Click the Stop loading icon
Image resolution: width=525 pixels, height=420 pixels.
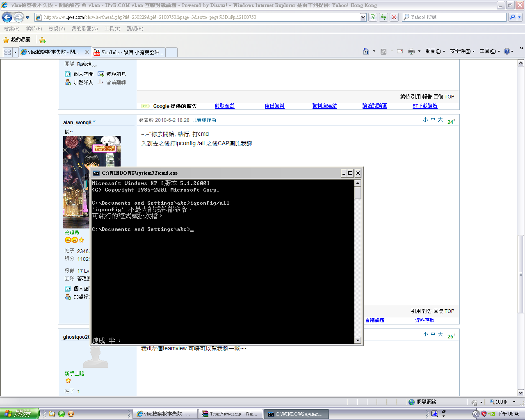click(x=394, y=17)
